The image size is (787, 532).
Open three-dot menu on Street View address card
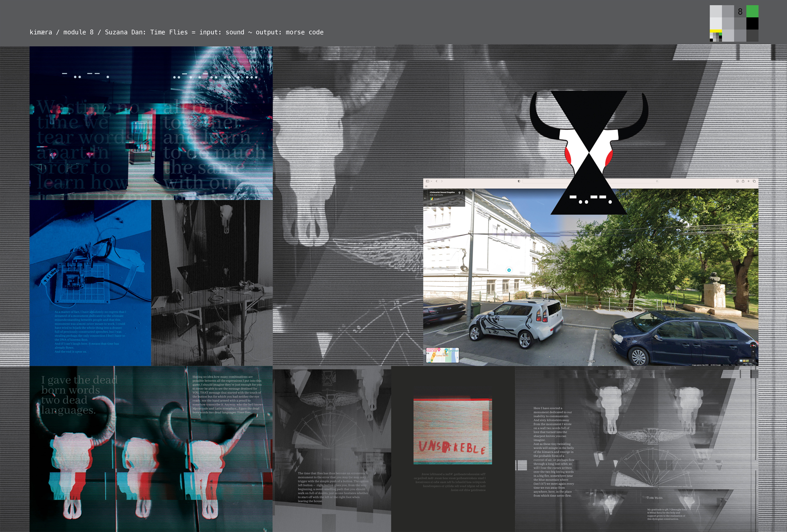click(463, 193)
